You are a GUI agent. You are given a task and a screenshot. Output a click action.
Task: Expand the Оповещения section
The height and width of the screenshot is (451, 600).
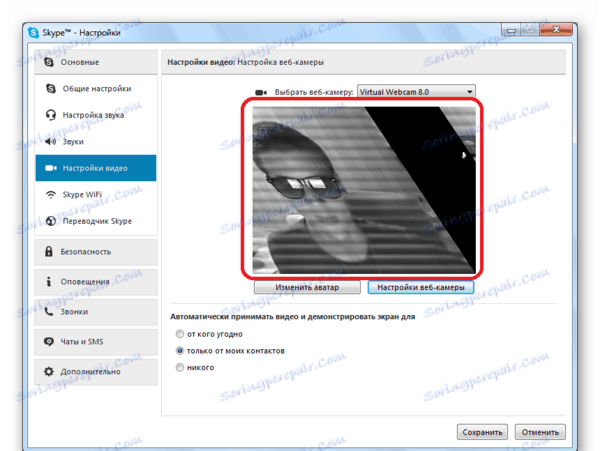pyautogui.click(x=96, y=282)
